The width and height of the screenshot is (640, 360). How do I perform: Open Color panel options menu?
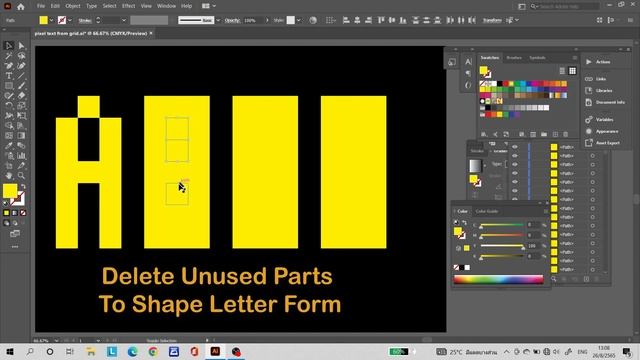pos(546,211)
